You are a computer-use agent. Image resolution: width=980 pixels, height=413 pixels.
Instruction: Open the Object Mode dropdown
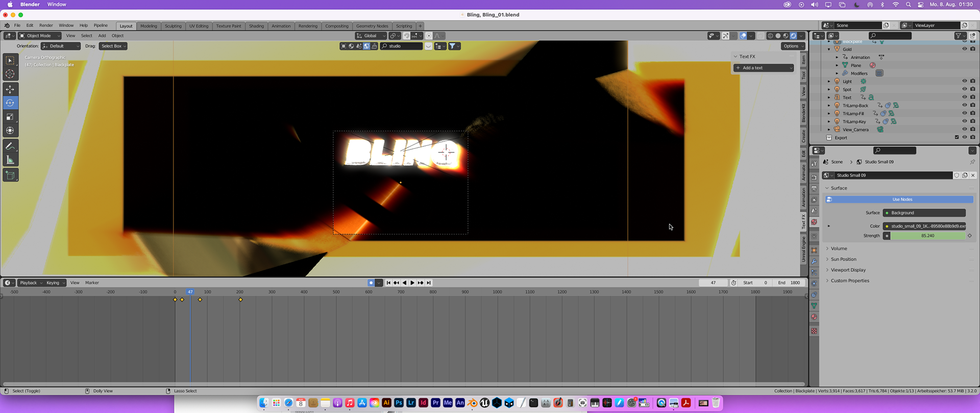(40, 36)
